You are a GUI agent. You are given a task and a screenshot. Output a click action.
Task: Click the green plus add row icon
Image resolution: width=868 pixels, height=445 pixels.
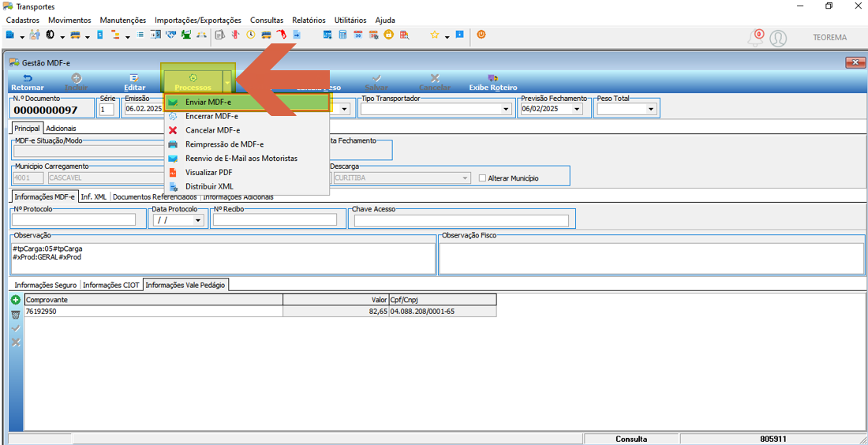tap(16, 300)
